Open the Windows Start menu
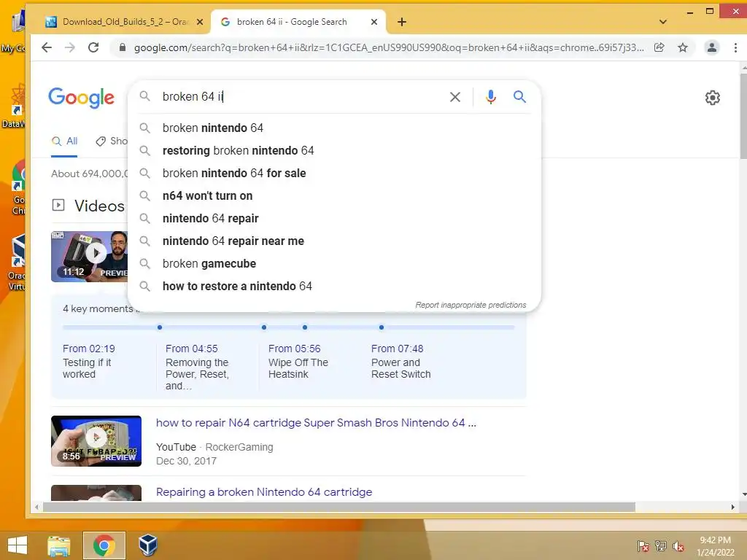 point(18,545)
